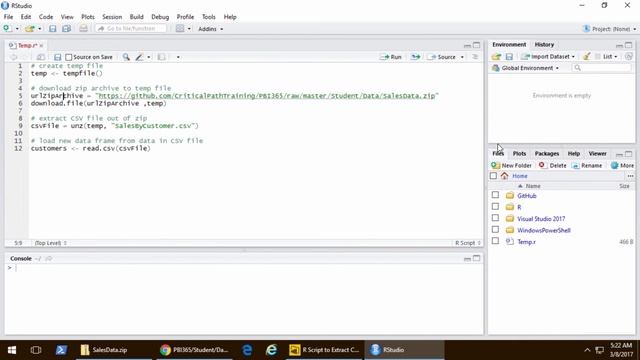Open R Script file type selector
Image resolution: width=640 pixels, height=360 pixels.
pyautogui.click(x=467, y=243)
